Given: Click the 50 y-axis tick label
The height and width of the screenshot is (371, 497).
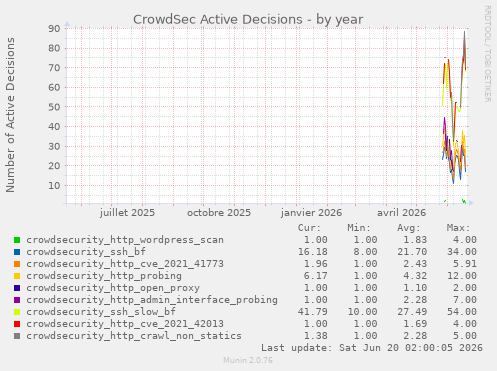Looking at the screenshot, I should (x=54, y=107).
